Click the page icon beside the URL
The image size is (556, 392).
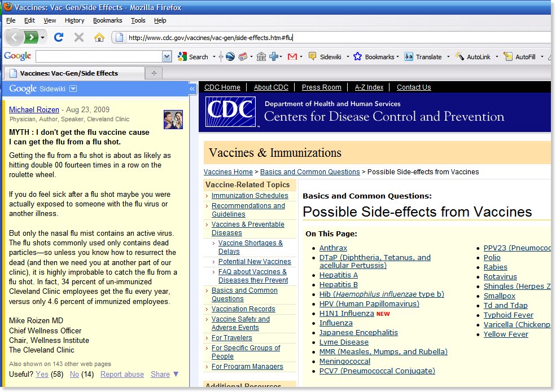[120, 37]
